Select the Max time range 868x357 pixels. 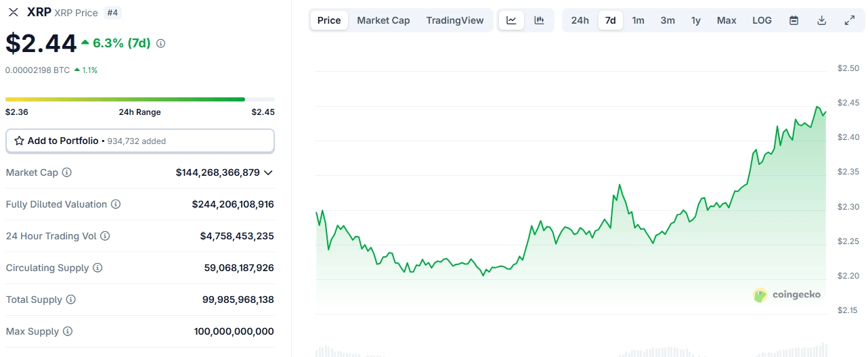pos(726,20)
